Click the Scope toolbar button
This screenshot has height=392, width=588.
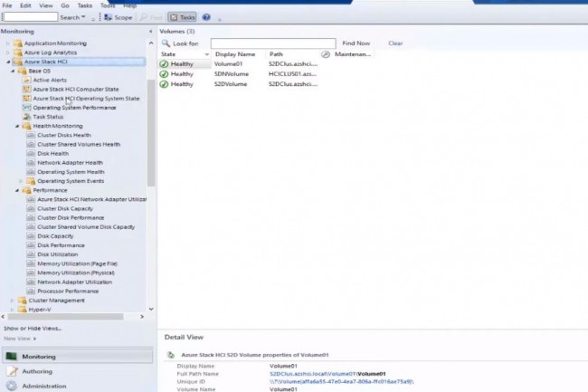pyautogui.click(x=119, y=17)
